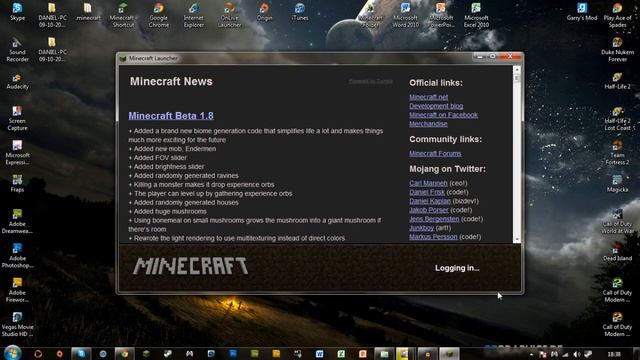Open Excel from the taskbar
640x360 pixels.
tap(341, 354)
